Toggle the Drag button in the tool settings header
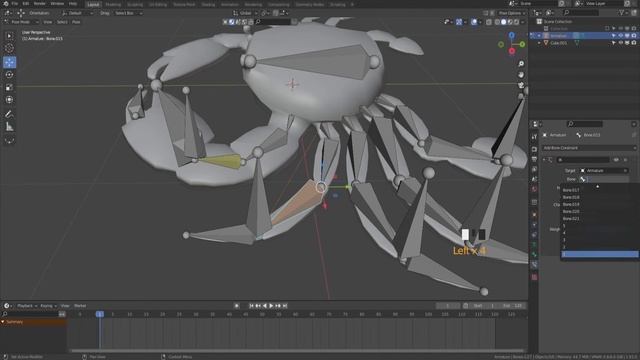640x360 pixels. 105,13
